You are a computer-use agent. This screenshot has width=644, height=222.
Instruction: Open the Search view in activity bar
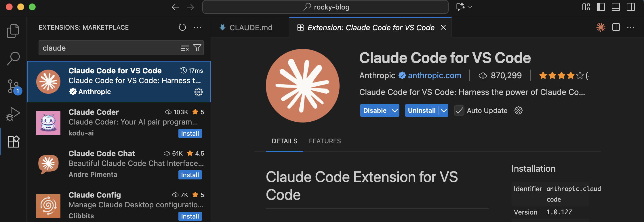pyautogui.click(x=13, y=58)
